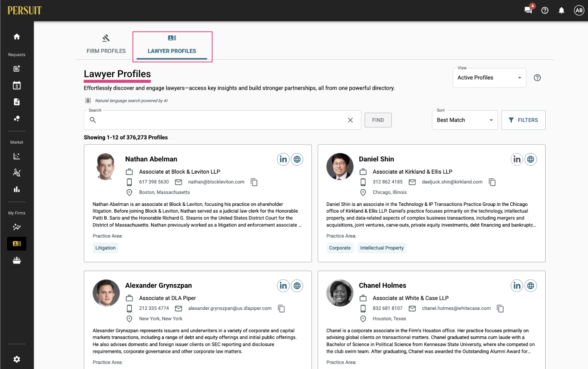Open the chat messages icon with badge

[528, 10]
